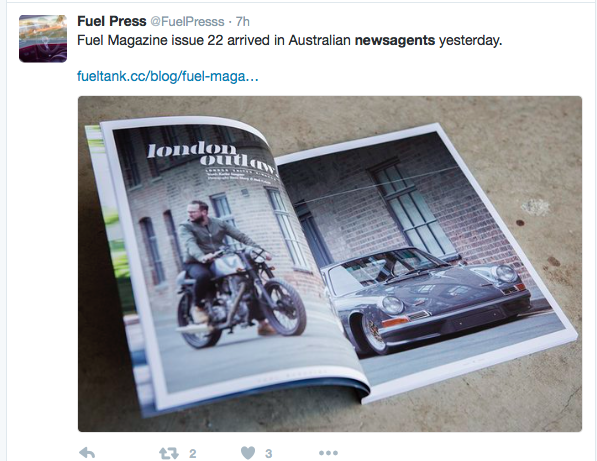Screen dimensions: 597x461
Task: View the retweet count of 2
Action: (193, 453)
